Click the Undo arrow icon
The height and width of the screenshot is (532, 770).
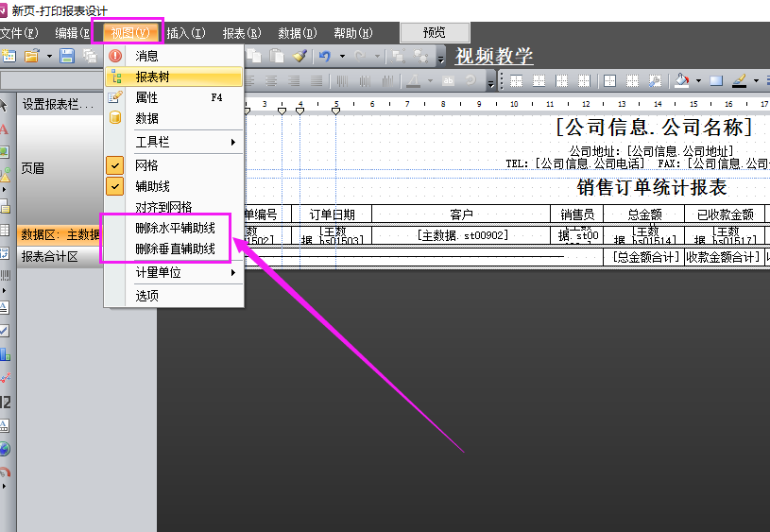click(x=324, y=57)
